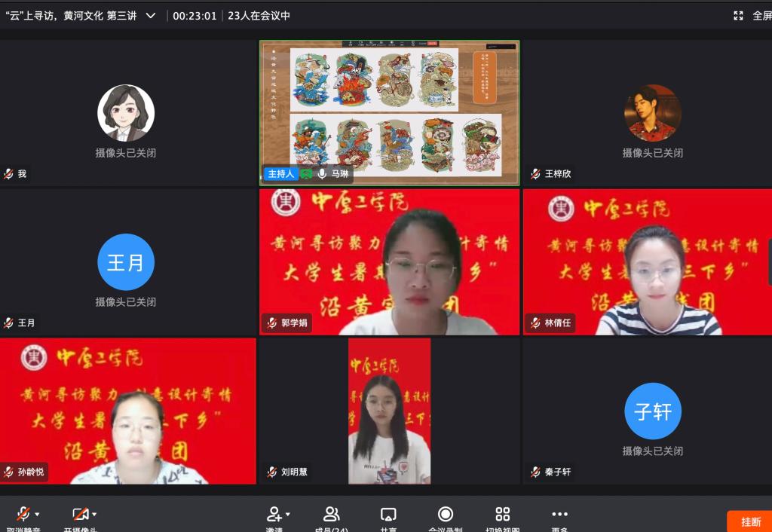
Task: Start 会议录制 meeting recording
Action: (446, 514)
